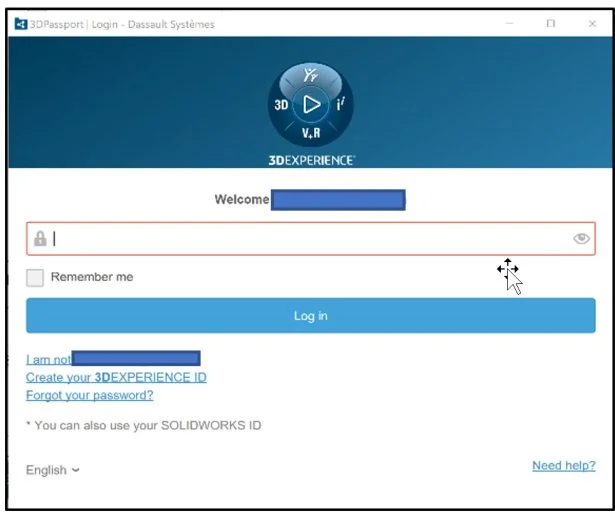This screenshot has height=516, width=615.
Task: Open the English language dropdown
Action: click(53, 470)
